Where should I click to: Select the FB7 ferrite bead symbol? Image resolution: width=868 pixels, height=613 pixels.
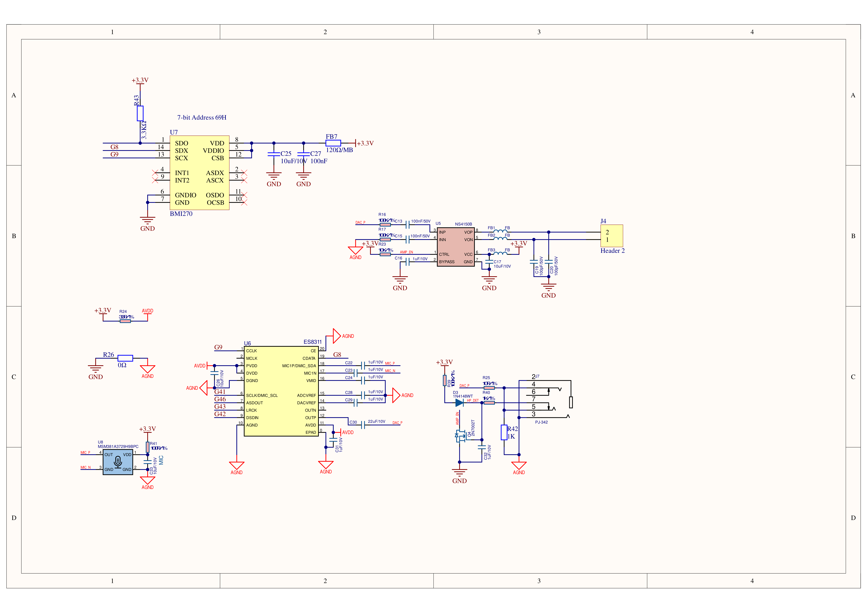click(x=333, y=143)
